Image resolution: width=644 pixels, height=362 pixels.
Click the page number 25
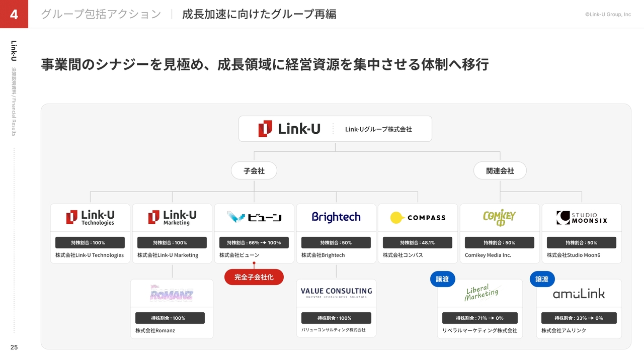click(14, 347)
